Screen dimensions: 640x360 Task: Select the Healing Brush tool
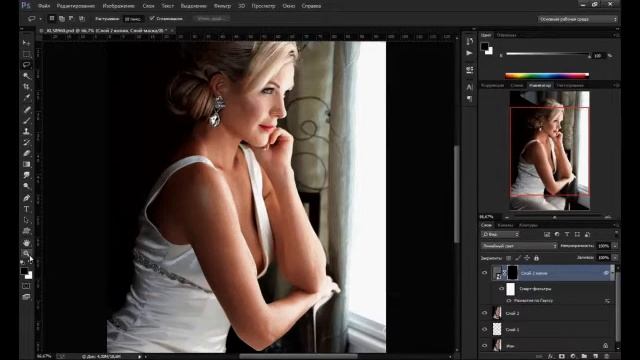pos(27,109)
